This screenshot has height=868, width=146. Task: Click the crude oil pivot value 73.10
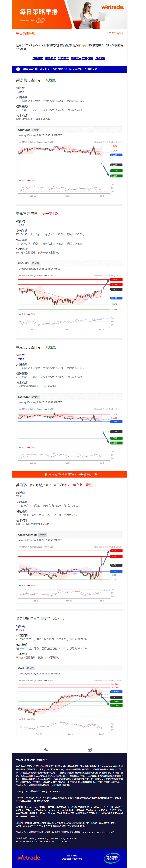pos(20,496)
